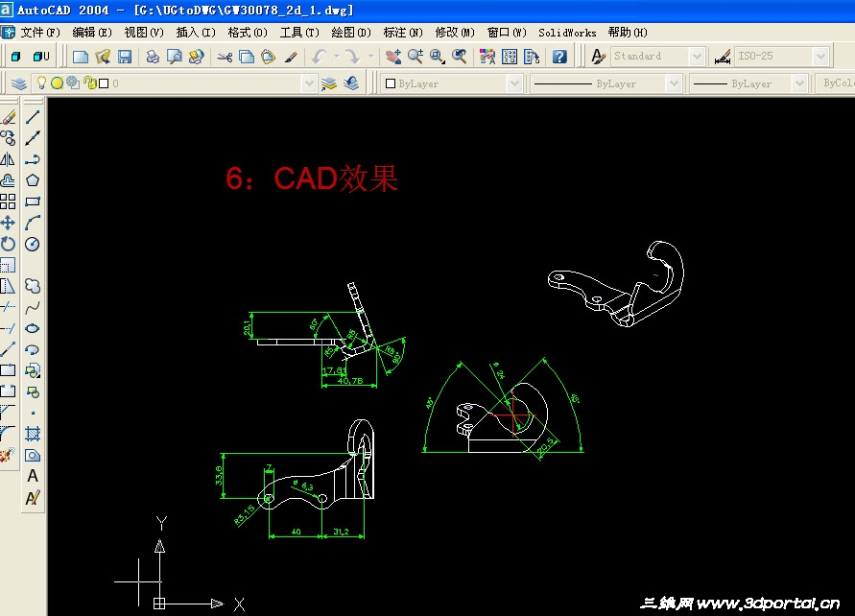Image resolution: width=855 pixels, height=616 pixels.
Task: Select the Ellipse draw tool
Action: [33, 328]
